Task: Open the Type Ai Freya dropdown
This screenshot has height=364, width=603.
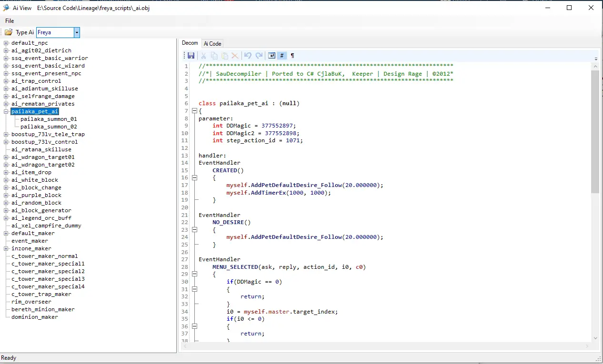Action: point(77,32)
